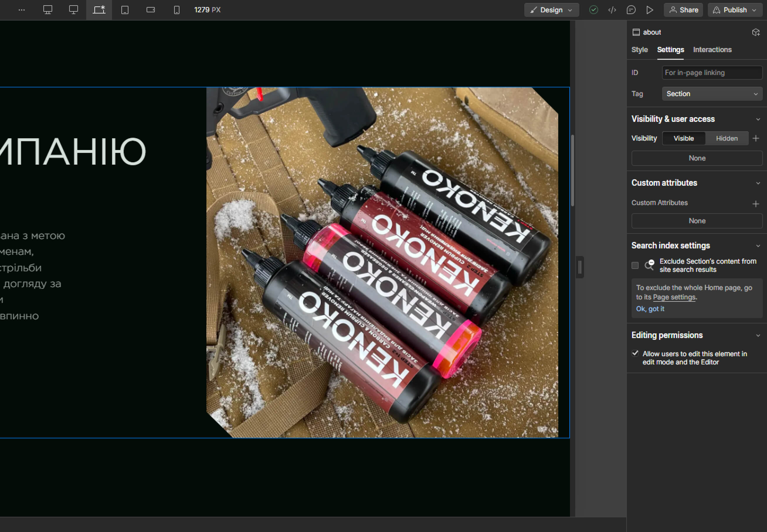This screenshot has height=532, width=767.
Task: Uncheck allow users to edit this element
Action: pos(635,353)
